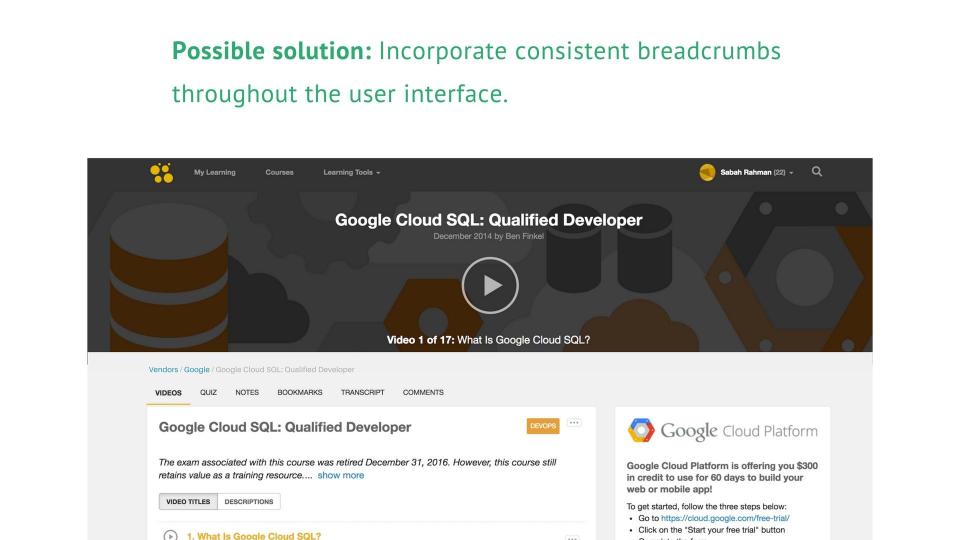Follow the Vendors breadcrumb link

(163, 370)
